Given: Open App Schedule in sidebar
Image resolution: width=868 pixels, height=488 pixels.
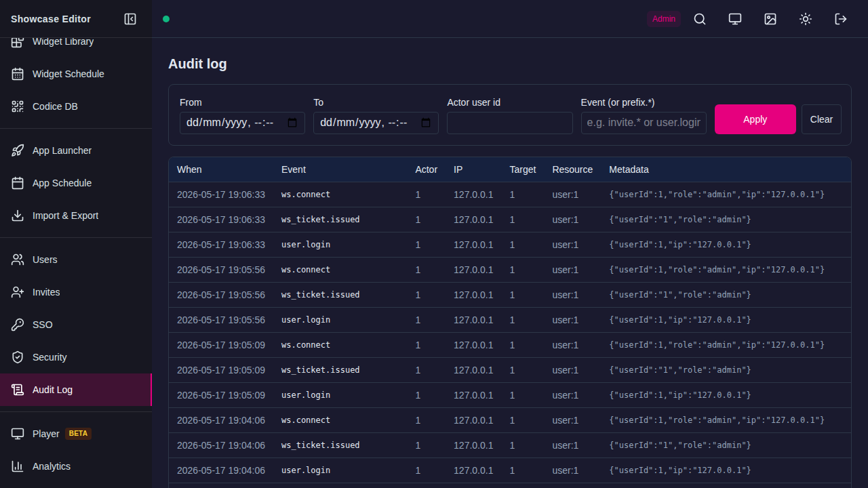Looking at the screenshot, I should coord(76,183).
